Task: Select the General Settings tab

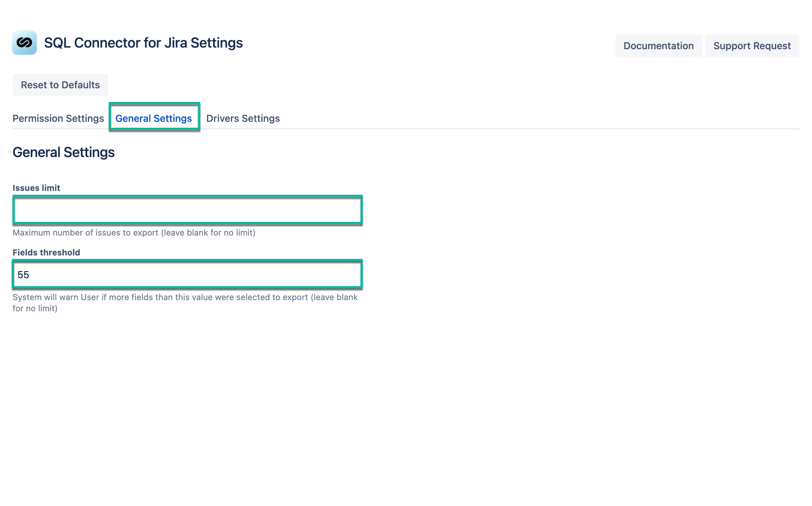Action: click(154, 118)
